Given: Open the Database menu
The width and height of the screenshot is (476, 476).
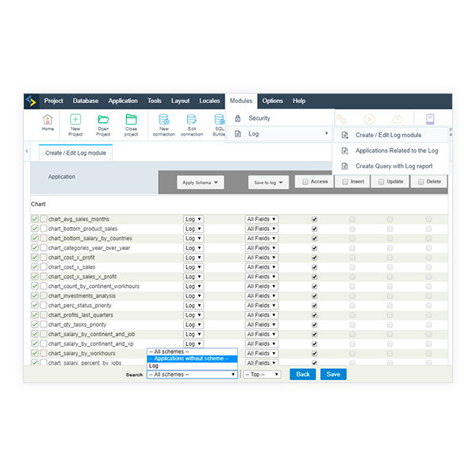Looking at the screenshot, I should pos(86,101).
